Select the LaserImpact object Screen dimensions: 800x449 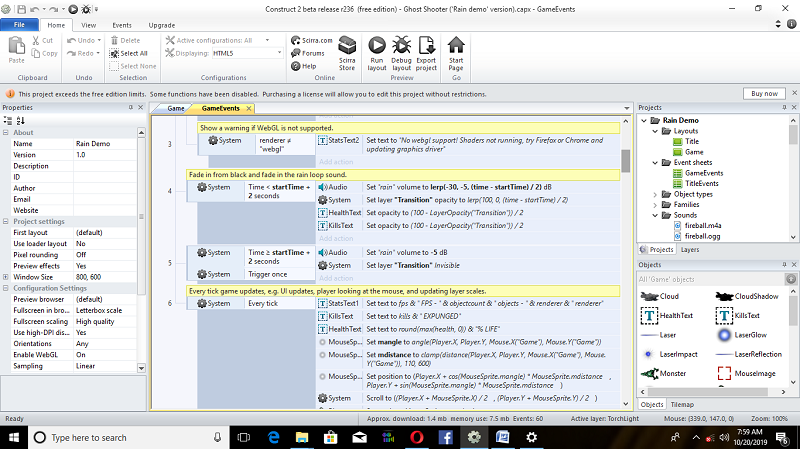point(669,354)
